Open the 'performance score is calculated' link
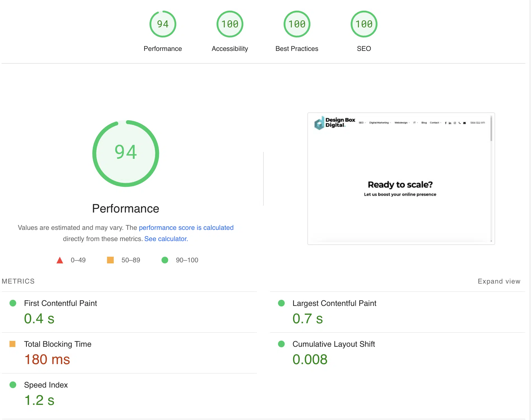This screenshot has width=532, height=420. click(x=186, y=228)
